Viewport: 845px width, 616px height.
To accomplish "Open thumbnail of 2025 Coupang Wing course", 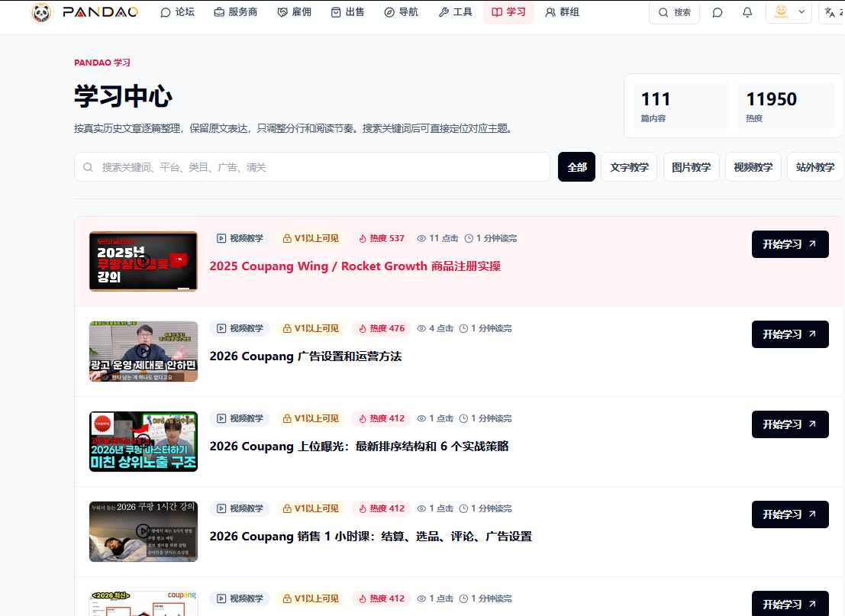I will [x=144, y=261].
